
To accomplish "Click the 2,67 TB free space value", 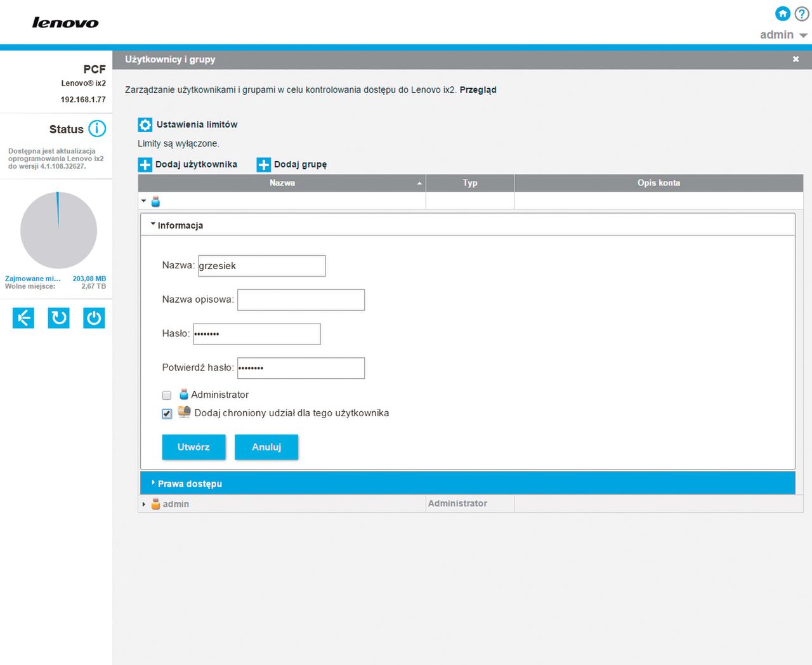I will (x=93, y=286).
